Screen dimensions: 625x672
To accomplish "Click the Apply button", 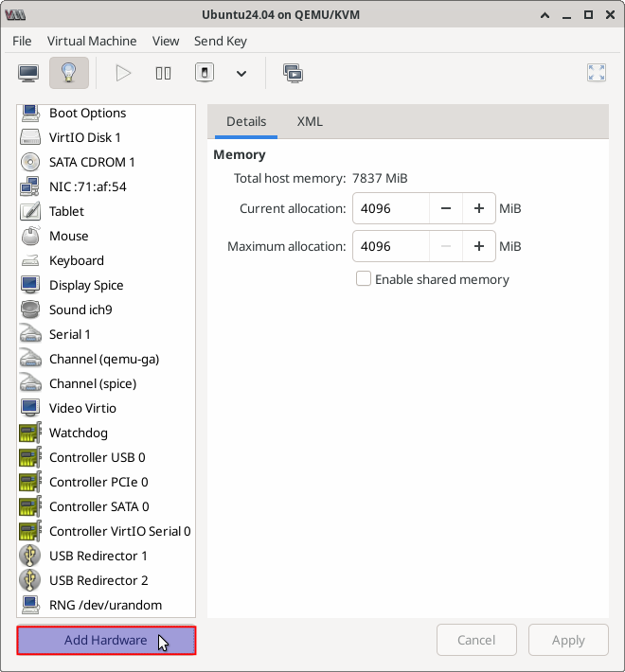I will [x=568, y=640].
